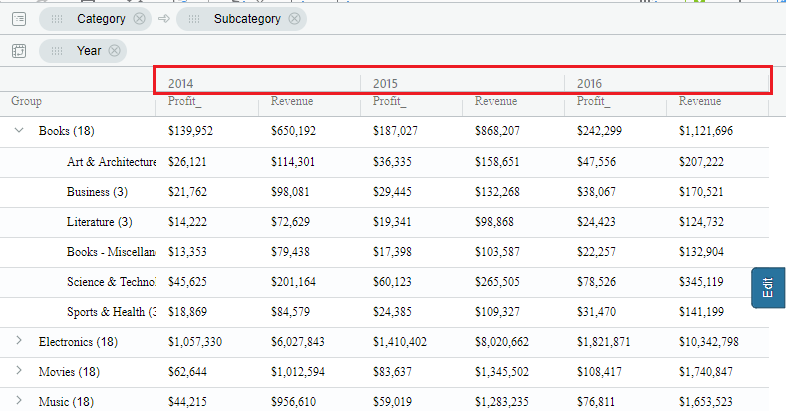Click the row fields list icon
The height and width of the screenshot is (411, 786).
pos(19,19)
